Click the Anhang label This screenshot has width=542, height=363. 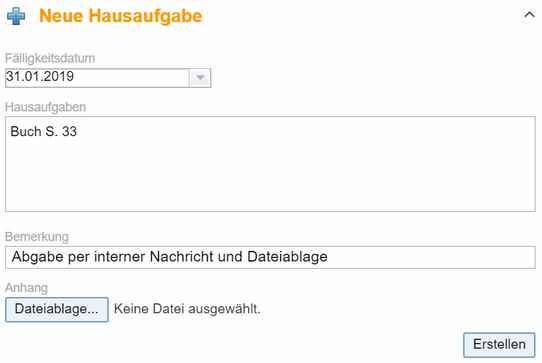[x=26, y=288]
